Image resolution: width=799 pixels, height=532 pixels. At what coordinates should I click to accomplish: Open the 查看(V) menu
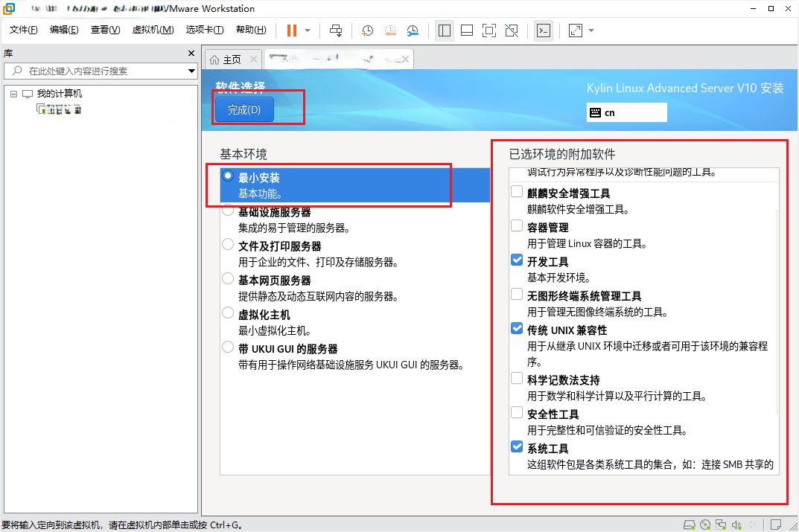(x=106, y=30)
